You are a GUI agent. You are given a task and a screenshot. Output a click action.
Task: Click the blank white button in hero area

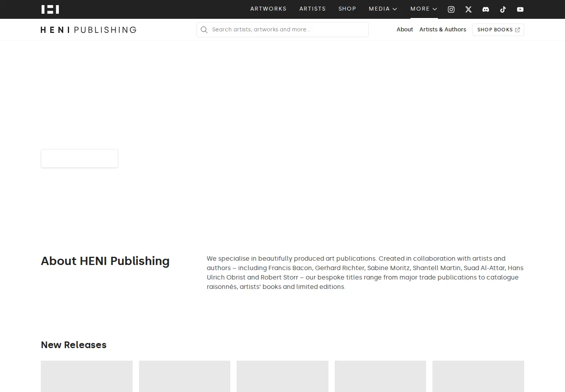click(x=79, y=158)
